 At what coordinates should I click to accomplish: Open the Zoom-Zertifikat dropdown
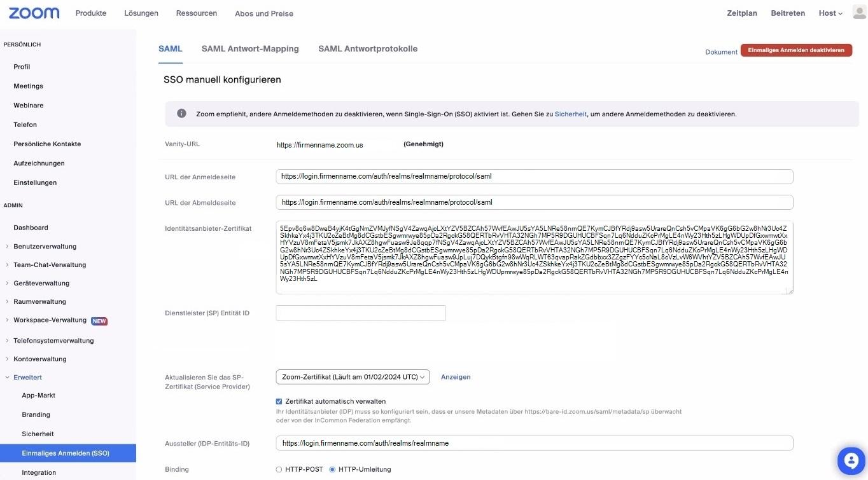(353, 377)
